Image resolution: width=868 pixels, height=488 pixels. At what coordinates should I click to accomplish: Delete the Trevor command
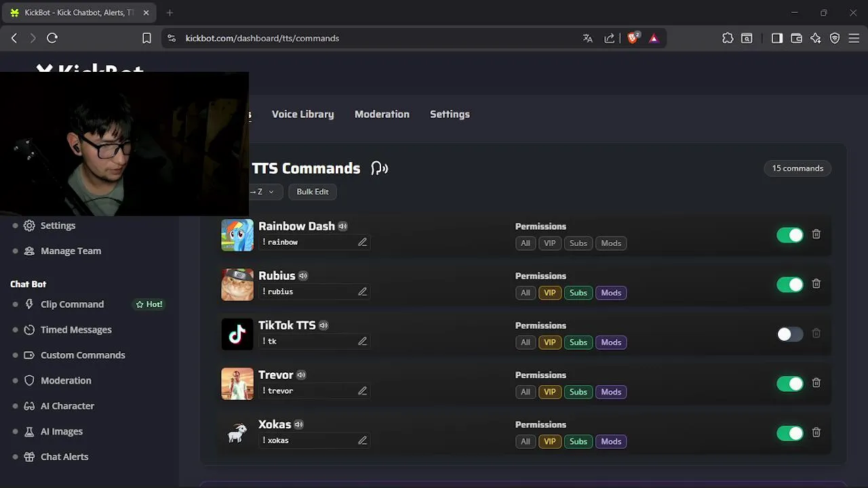(x=816, y=382)
